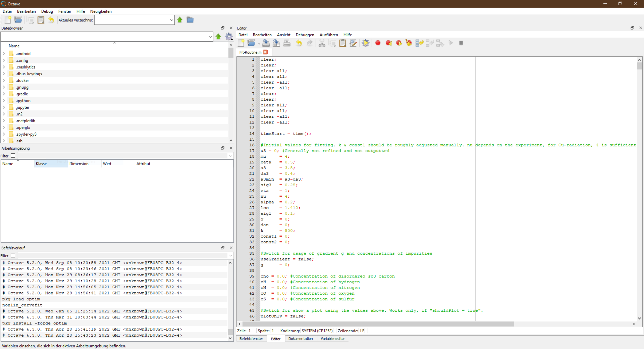
Task: Open the Neuigkeiten menu
Action: tap(101, 11)
